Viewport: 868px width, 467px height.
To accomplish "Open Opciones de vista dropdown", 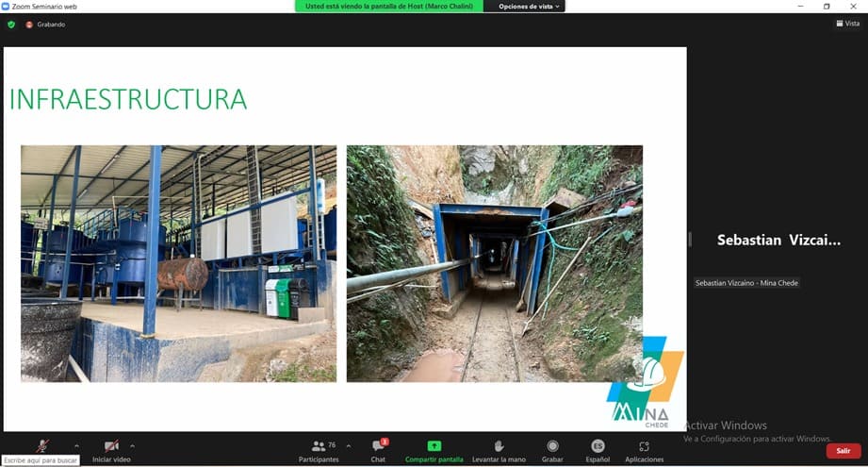I will (529, 6).
